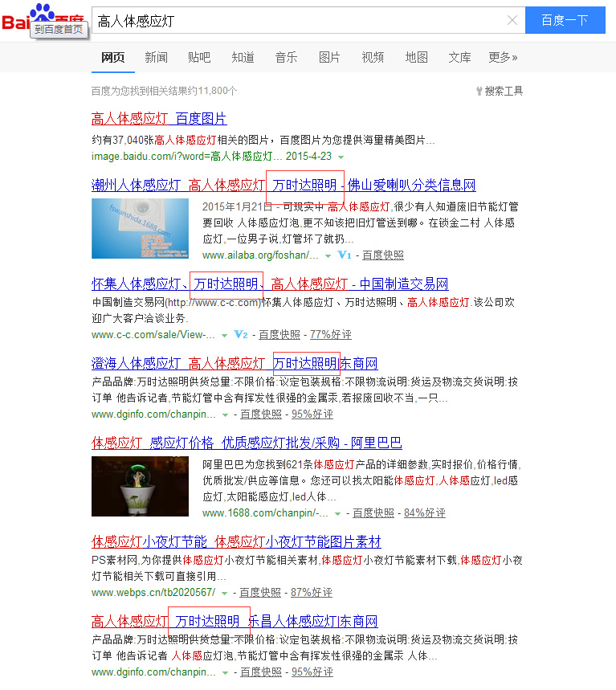The image size is (616, 690).
Task: Open the 地图 tab
Action: 416,58
